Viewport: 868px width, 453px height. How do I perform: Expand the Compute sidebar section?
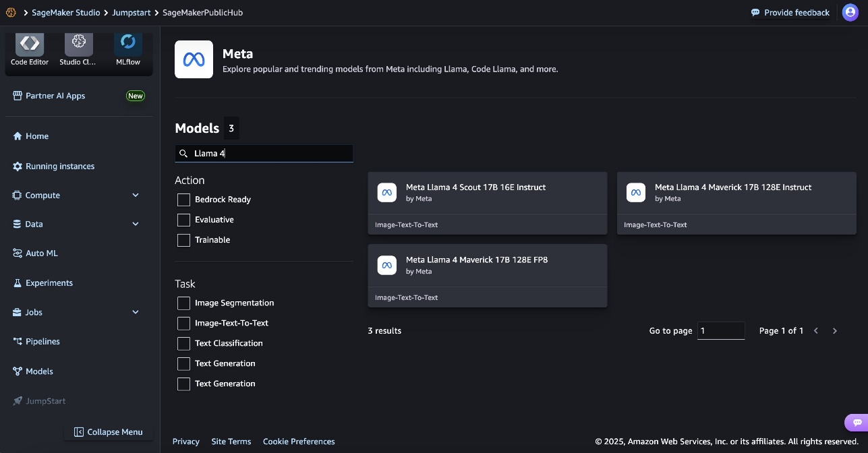(x=136, y=195)
